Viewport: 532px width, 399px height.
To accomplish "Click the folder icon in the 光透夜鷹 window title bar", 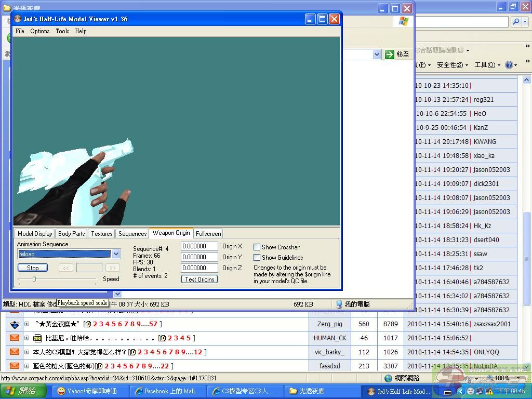I will pos(7,7).
